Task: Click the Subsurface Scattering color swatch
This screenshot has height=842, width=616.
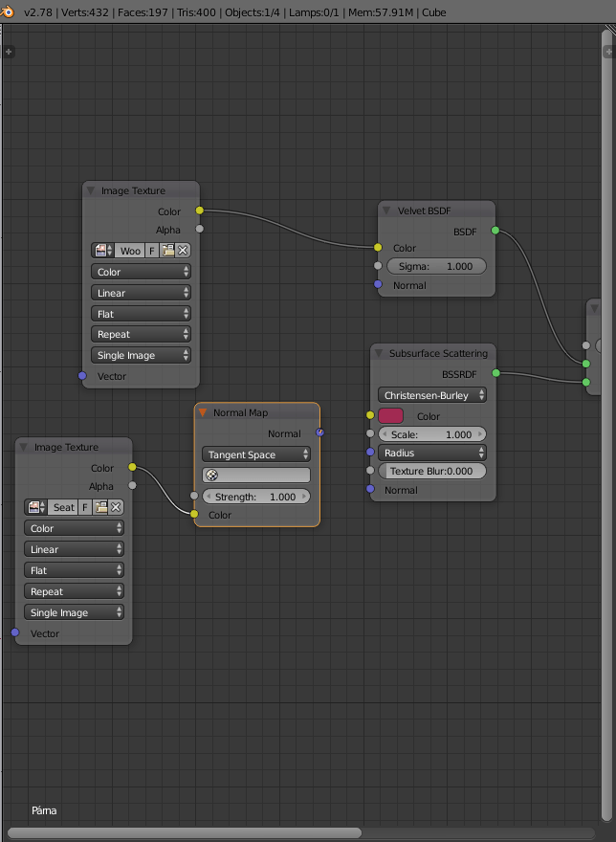Action: pyautogui.click(x=391, y=416)
